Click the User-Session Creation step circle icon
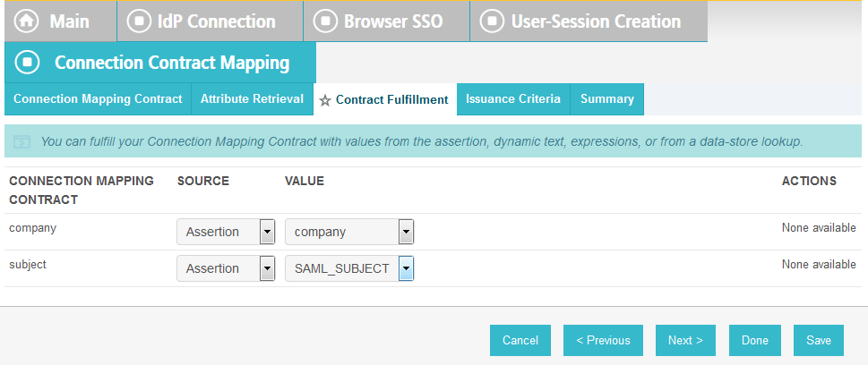Image resolution: width=868 pixels, height=365 pixels. pyautogui.click(x=492, y=21)
